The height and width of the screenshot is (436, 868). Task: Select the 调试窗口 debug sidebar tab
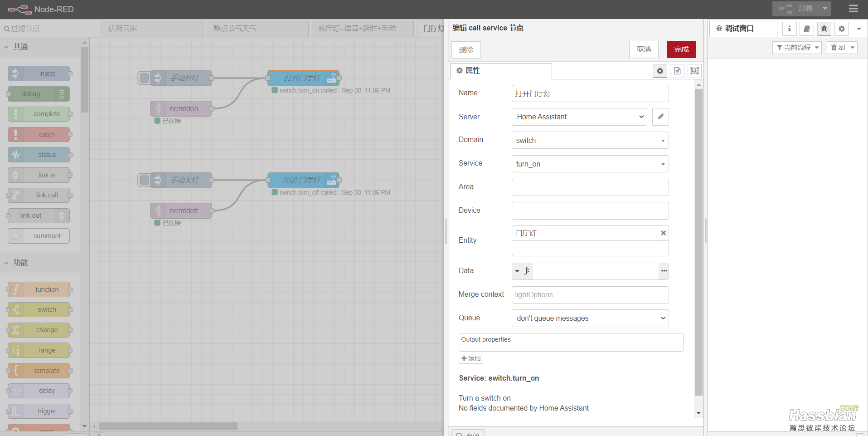click(743, 29)
